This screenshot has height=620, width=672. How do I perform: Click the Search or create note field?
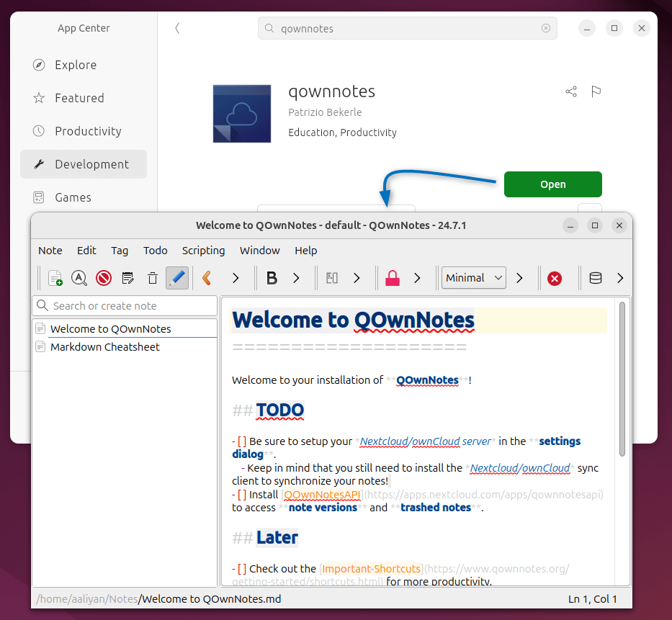(124, 305)
